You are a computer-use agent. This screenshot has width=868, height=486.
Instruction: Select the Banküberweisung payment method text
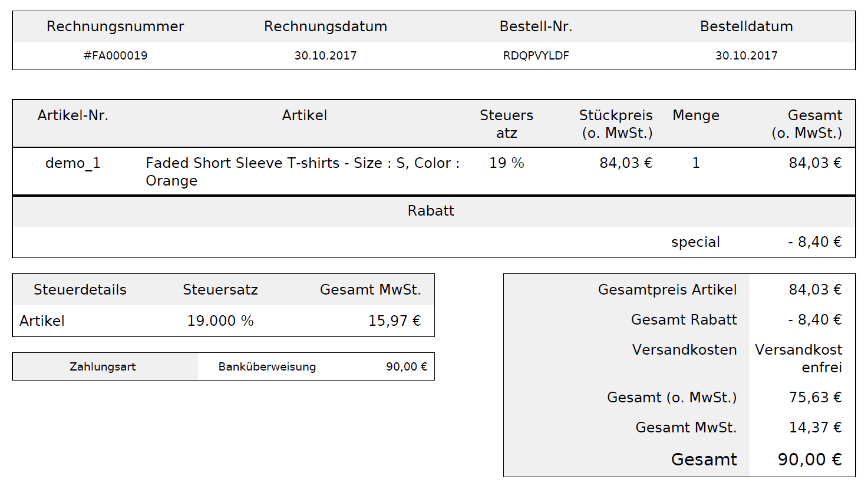tap(267, 367)
